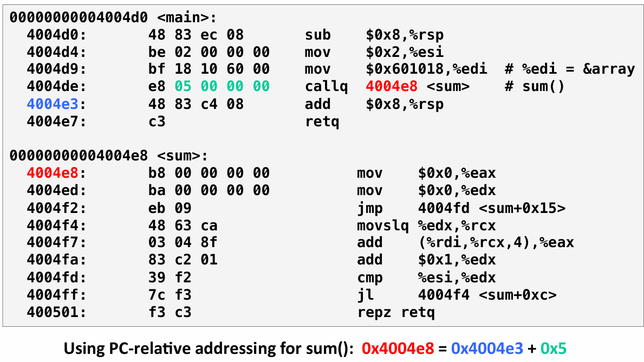Click the '(%rdi,%rcx,4),%eax' operand

click(x=496, y=243)
